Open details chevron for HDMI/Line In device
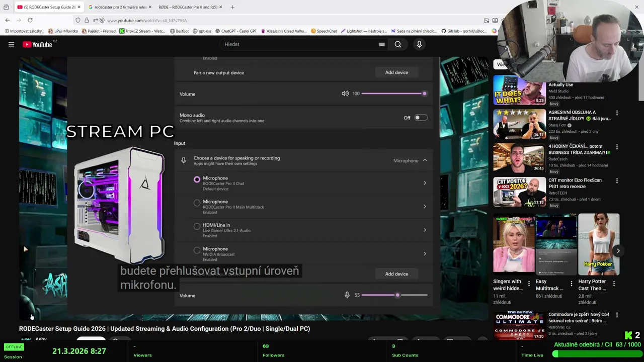This screenshot has height=362, width=644. click(425, 230)
